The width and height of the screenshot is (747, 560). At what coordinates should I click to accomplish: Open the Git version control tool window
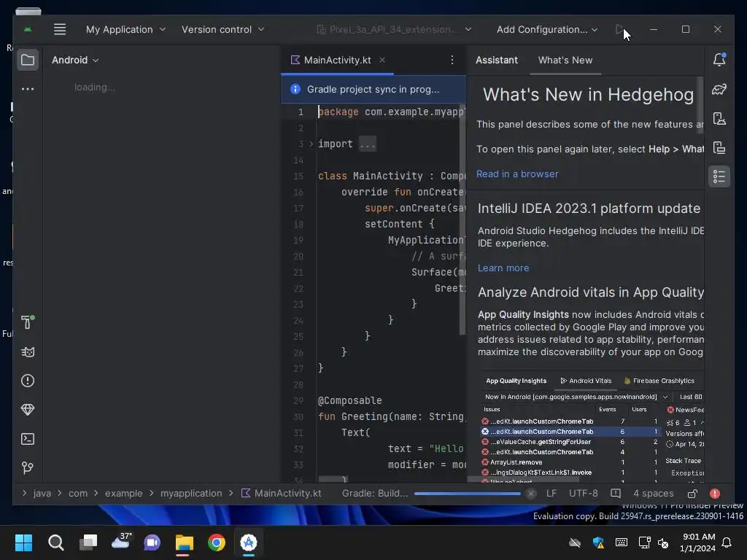tap(28, 468)
